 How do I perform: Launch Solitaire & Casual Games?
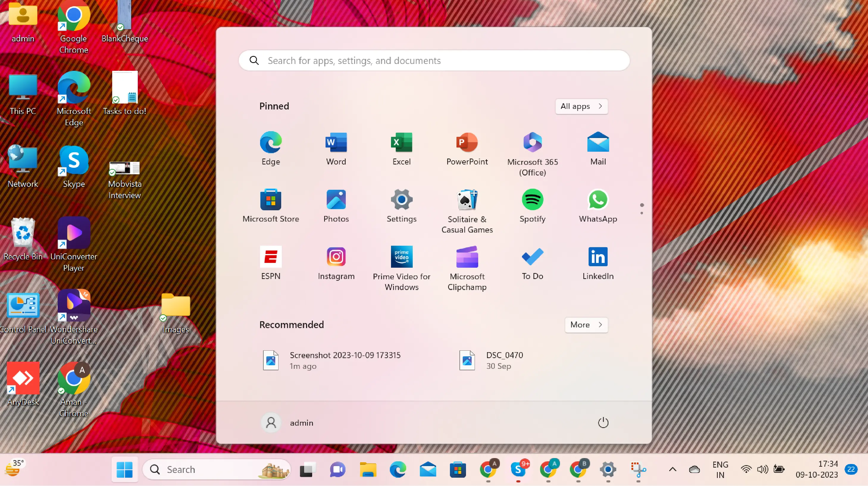(467, 211)
